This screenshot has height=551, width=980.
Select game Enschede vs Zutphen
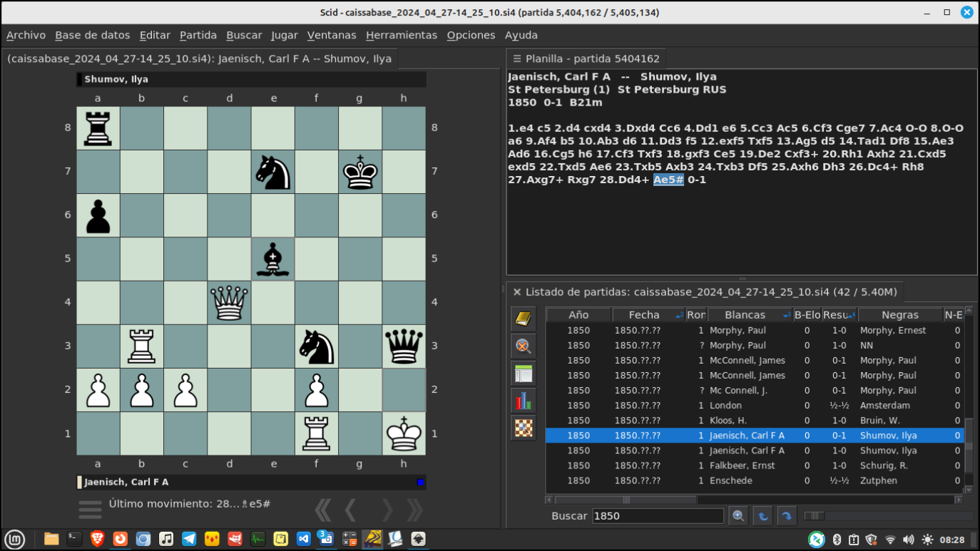click(x=755, y=480)
